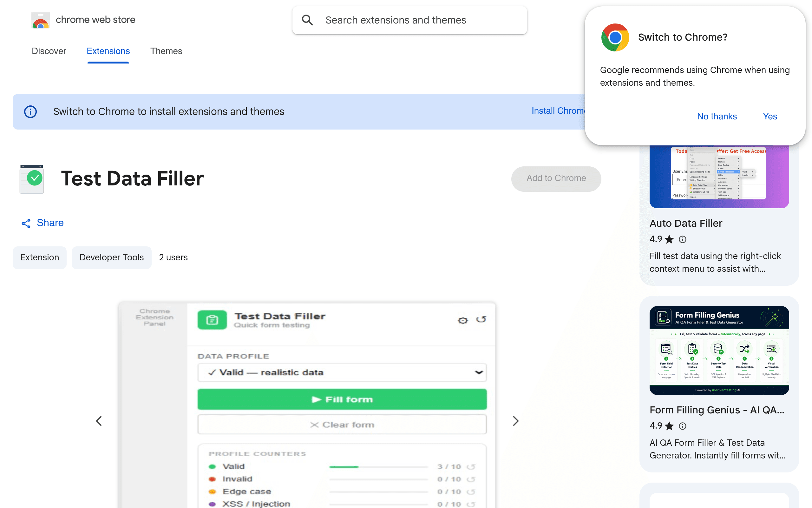Click reset icon on XSS / Injection row
The height and width of the screenshot is (508, 812).
[471, 504]
